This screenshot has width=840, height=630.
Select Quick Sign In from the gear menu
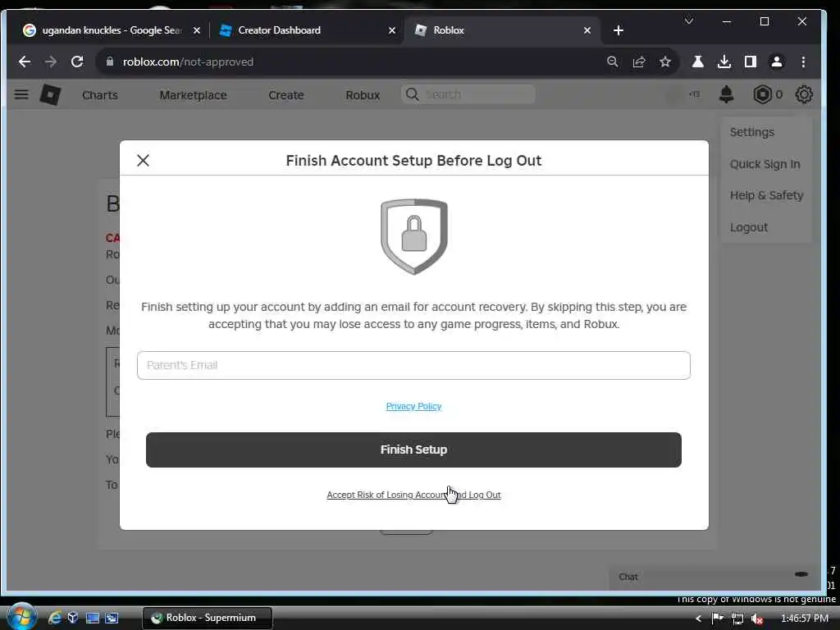tap(765, 164)
